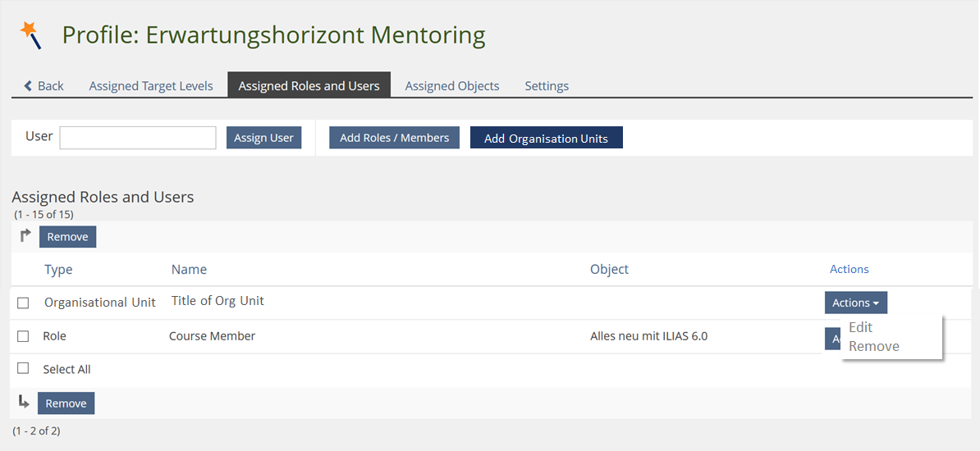Click Add Roles / Members button
The image size is (980, 451).
tap(394, 138)
